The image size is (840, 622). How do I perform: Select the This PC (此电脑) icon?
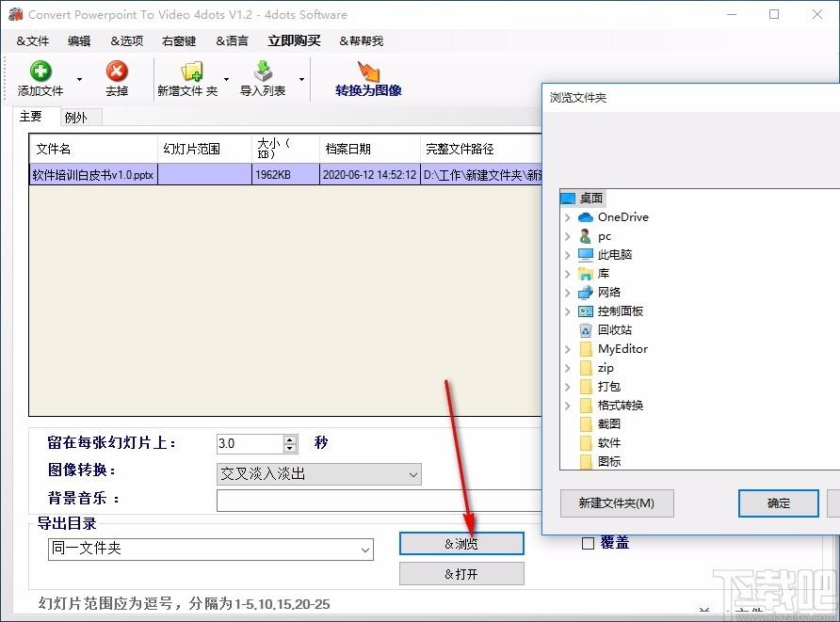point(586,255)
